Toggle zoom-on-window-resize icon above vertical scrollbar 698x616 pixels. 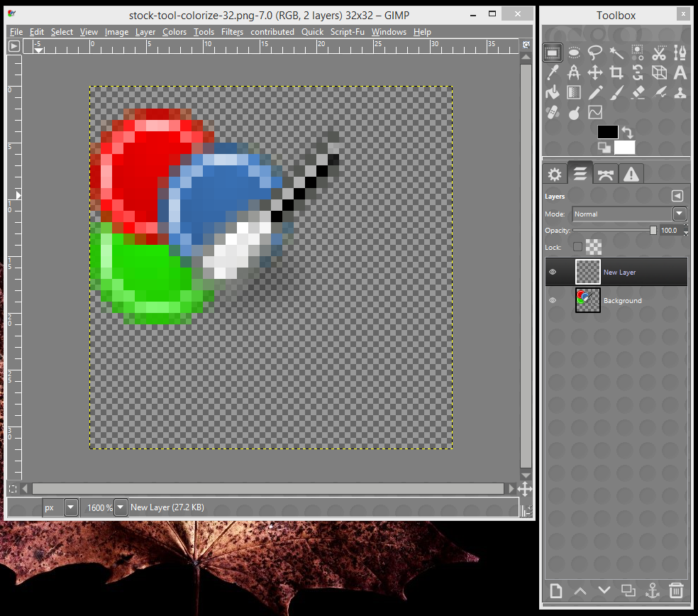pos(526,45)
